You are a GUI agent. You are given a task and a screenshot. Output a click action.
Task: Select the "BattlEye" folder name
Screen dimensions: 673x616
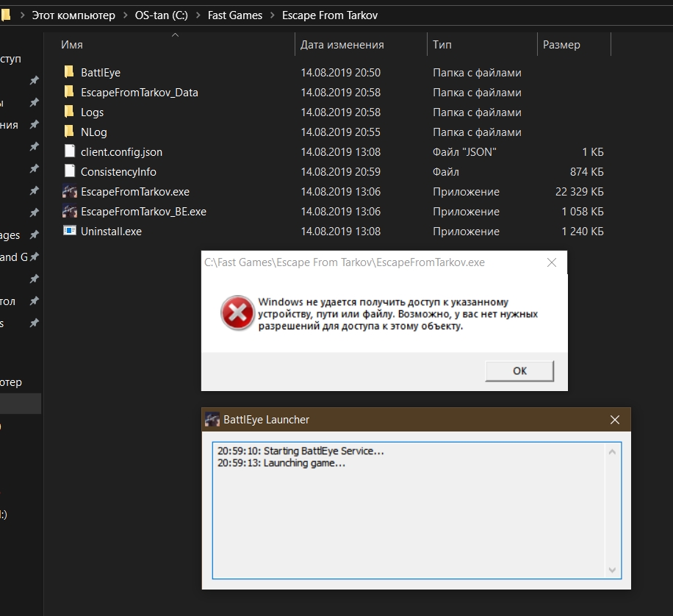pos(101,73)
